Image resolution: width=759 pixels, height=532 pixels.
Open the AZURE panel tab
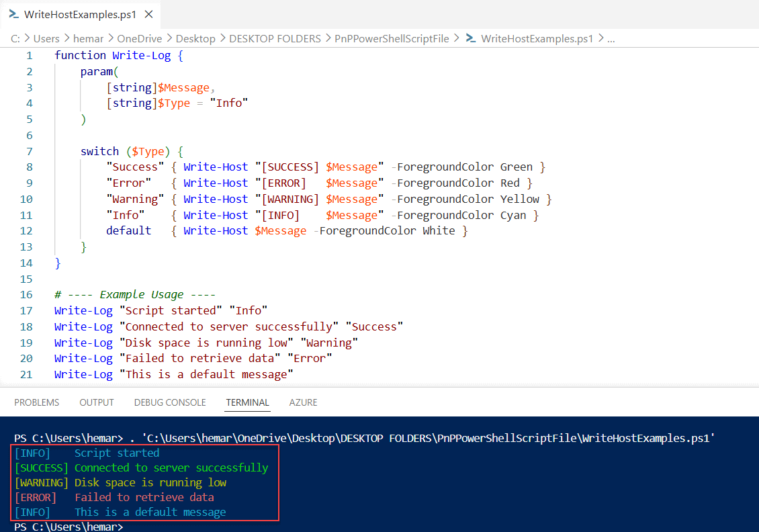pos(303,402)
